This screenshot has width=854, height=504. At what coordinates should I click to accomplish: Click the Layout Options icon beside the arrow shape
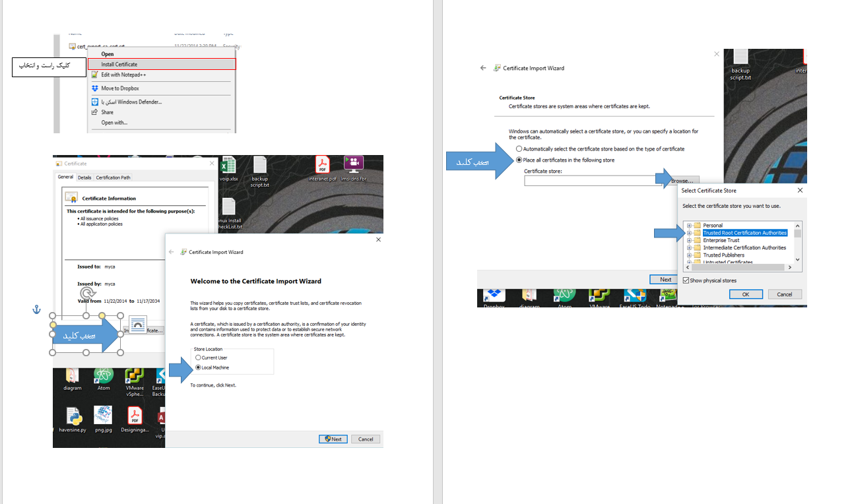point(137,324)
